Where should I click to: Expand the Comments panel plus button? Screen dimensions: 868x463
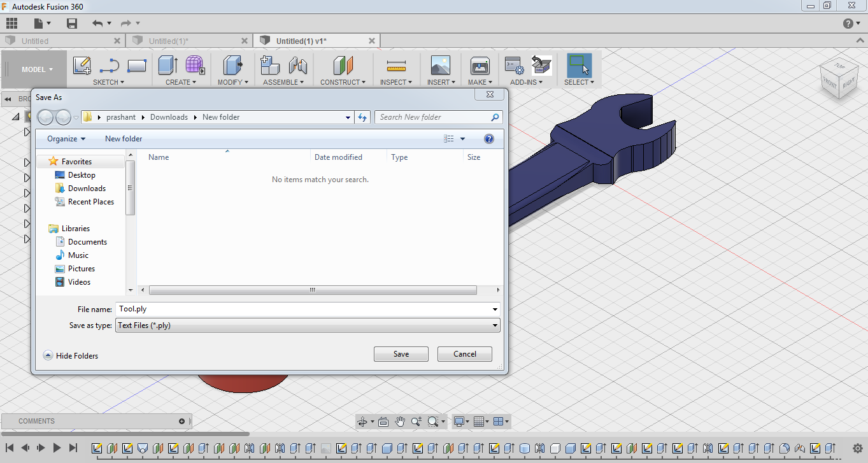coord(181,421)
